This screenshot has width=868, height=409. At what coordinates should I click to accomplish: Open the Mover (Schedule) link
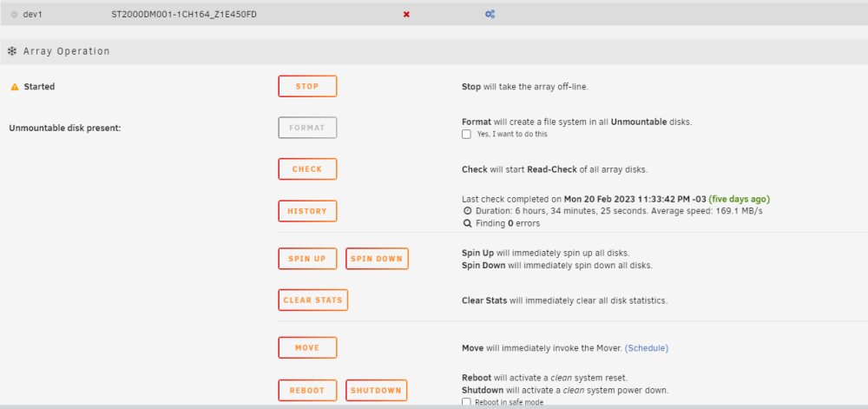(647, 348)
